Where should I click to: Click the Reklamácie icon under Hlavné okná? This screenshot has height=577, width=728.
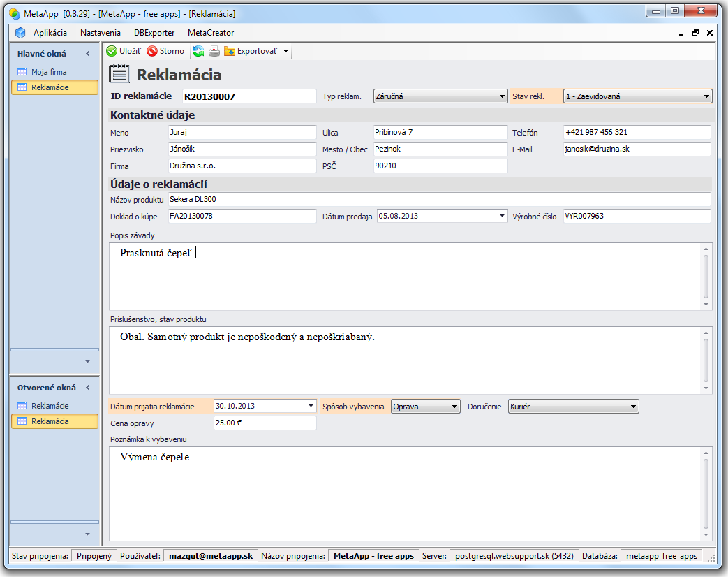(x=22, y=87)
